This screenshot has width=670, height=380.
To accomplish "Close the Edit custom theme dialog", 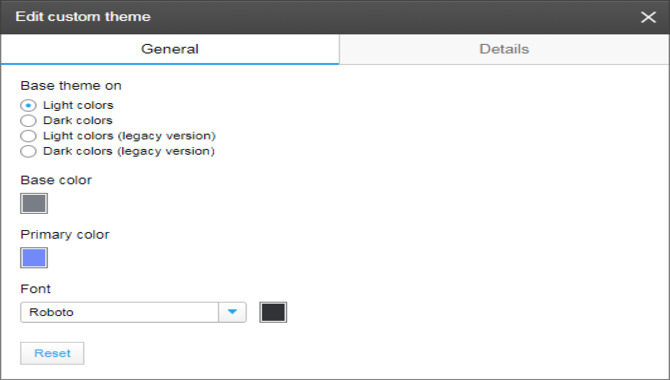I will (x=648, y=17).
